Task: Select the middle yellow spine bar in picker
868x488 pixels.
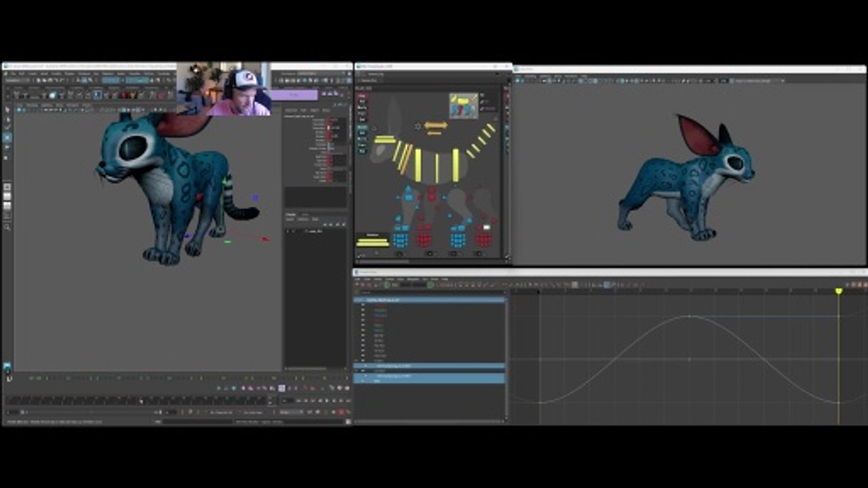Action: pyautogui.click(x=437, y=167)
